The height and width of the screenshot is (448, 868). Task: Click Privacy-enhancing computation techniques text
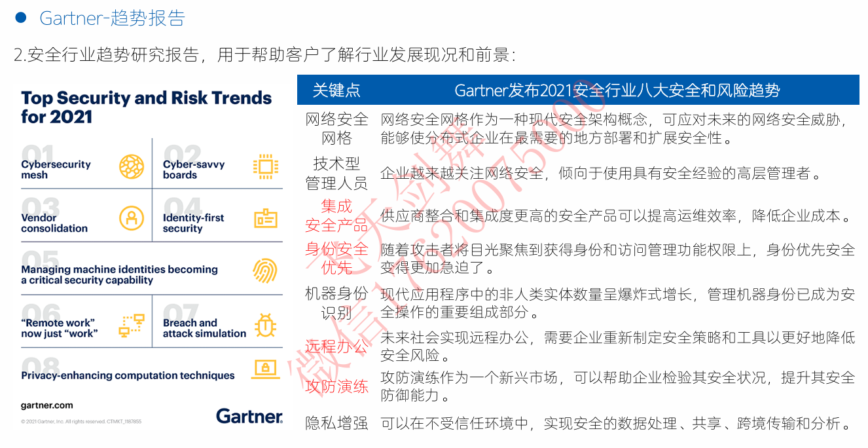click(128, 375)
